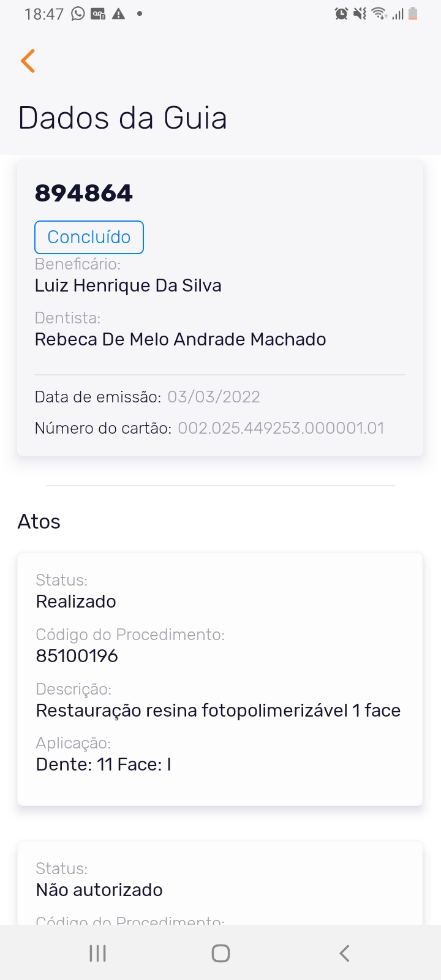Tap the warning triangle status icon
Viewport: 441px width, 980px height.
(x=119, y=13)
